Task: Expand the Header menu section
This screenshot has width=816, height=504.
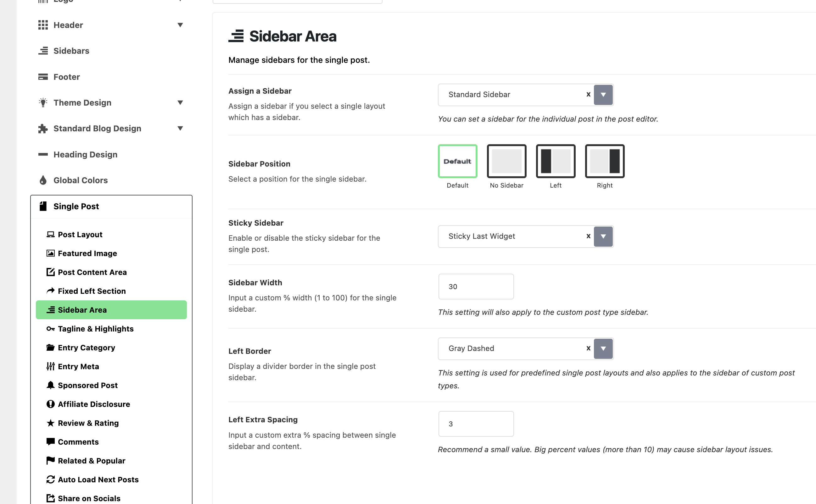Action: (180, 25)
